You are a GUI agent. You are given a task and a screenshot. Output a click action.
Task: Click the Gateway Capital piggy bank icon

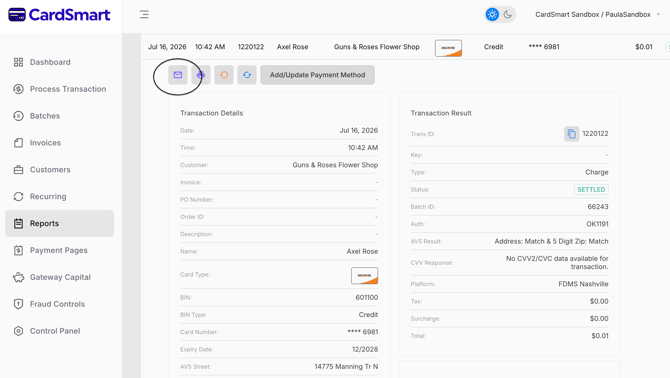(18, 278)
